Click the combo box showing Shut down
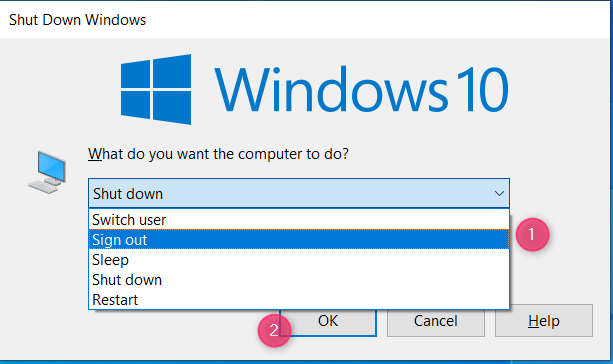Viewport: 613px width, 364px height. (299, 193)
